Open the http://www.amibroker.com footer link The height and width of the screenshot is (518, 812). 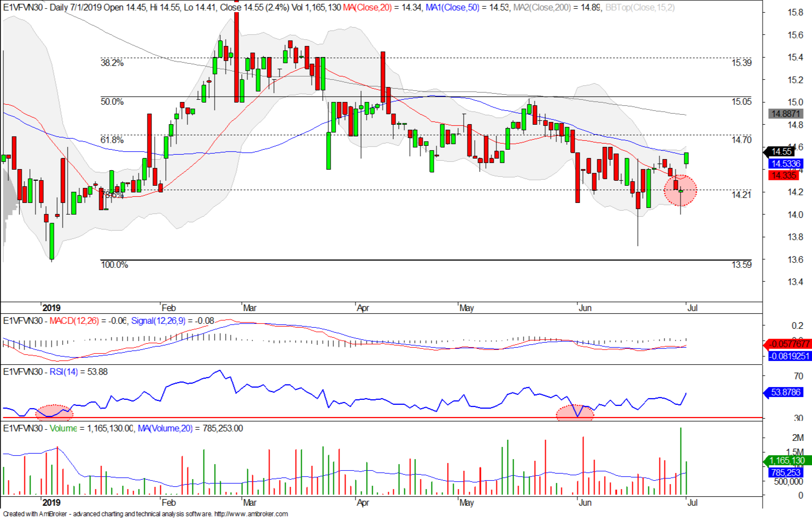(251, 514)
